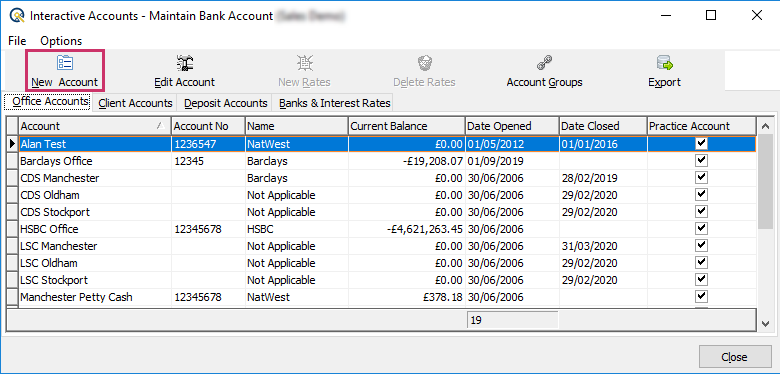Click the -£4,621,263.45 balance cell
Screen dimensions: 780x374
tap(406, 228)
